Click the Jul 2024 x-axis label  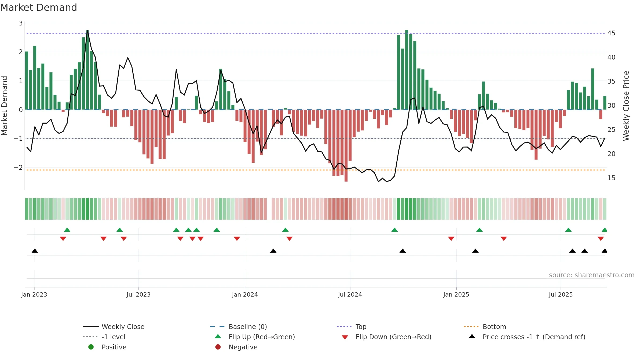point(350,295)
